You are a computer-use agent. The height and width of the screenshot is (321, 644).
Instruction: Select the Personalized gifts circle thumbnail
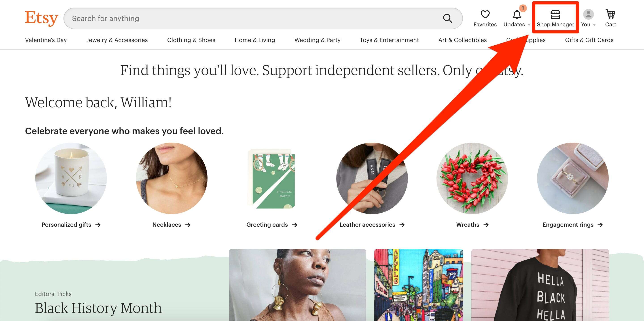(71, 178)
